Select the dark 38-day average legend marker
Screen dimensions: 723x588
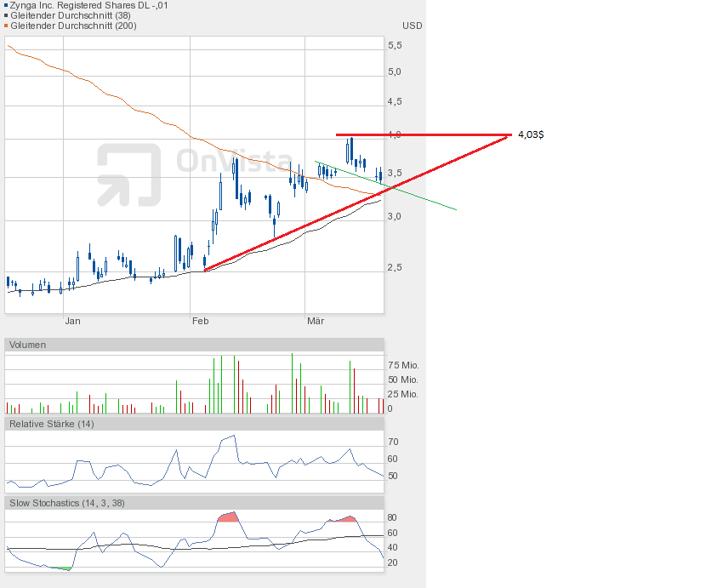tap(6, 15)
